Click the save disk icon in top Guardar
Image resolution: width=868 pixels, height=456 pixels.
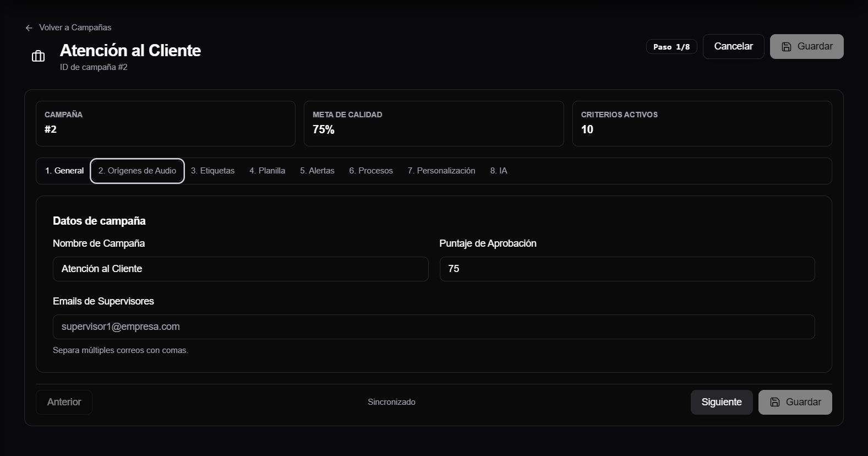(787, 47)
